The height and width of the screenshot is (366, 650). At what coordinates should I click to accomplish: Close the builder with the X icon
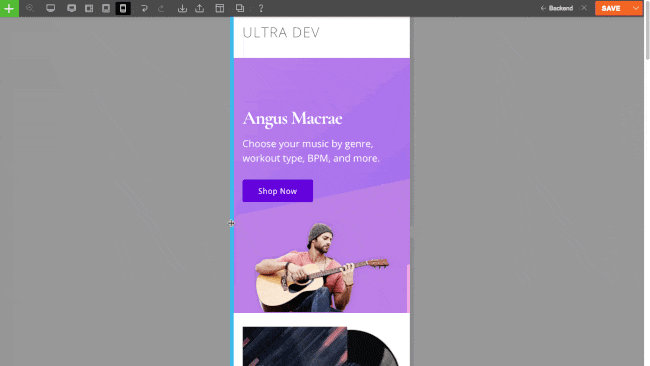click(584, 8)
